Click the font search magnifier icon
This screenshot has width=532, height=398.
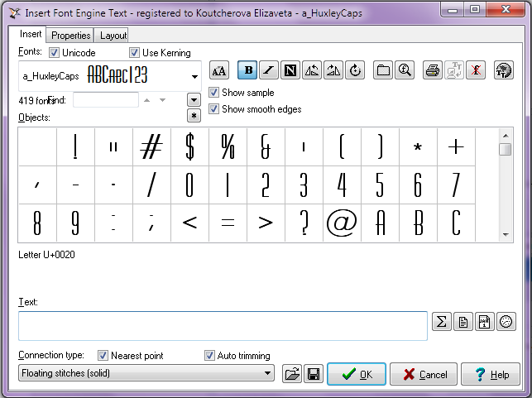pos(405,70)
